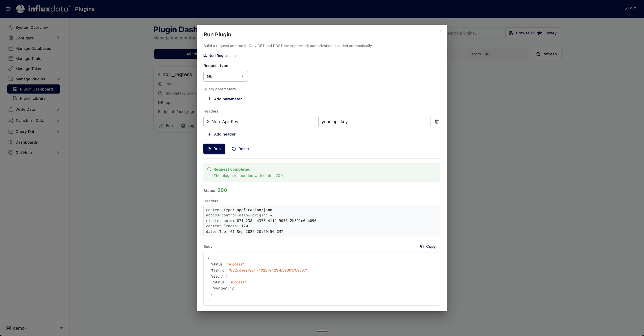Open the Request type GET dropdown
The width and height of the screenshot is (644, 336).
(225, 76)
